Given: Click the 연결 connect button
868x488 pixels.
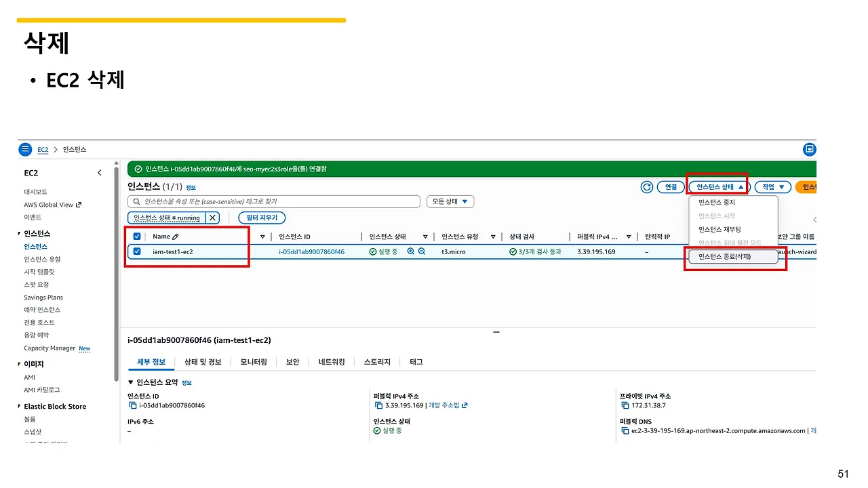Looking at the screenshot, I should click(x=671, y=187).
